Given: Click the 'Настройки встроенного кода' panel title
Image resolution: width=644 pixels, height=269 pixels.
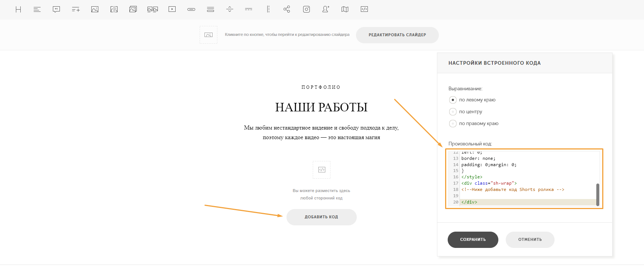Looking at the screenshot, I should coord(495,63).
